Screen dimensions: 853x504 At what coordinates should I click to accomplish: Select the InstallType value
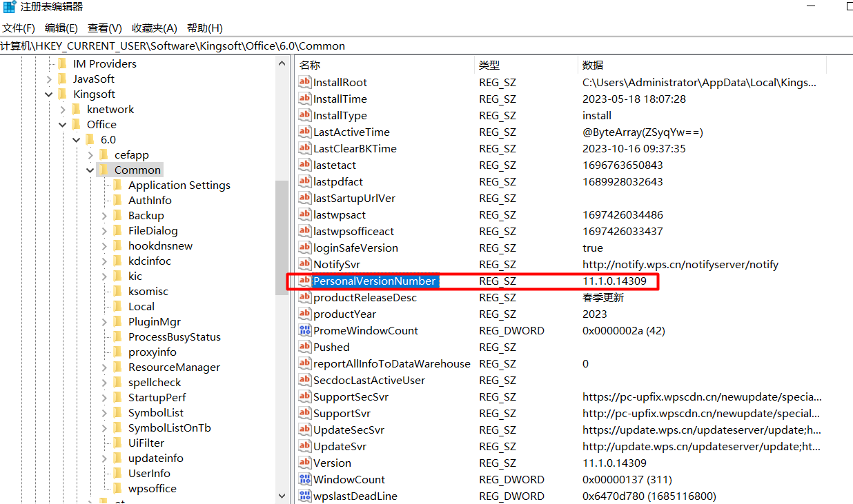[x=340, y=115]
